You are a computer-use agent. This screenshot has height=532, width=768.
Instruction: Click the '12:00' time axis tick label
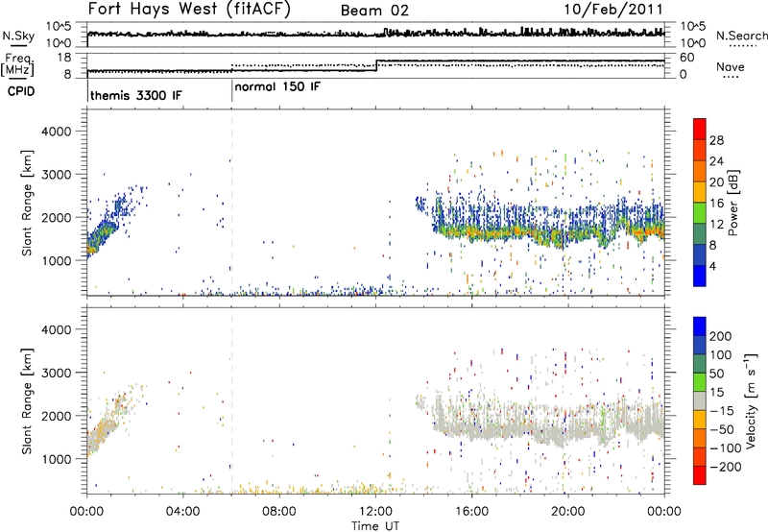click(375, 512)
